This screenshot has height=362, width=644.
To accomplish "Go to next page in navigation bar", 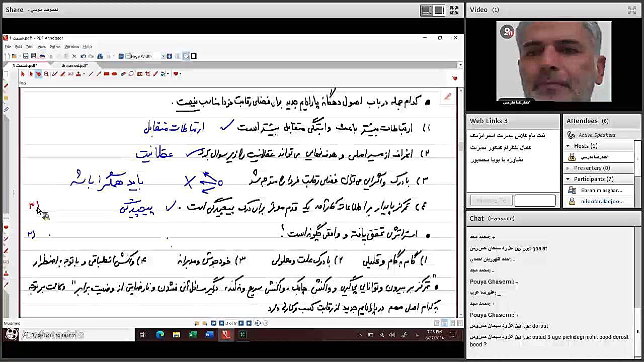I will [241, 323].
